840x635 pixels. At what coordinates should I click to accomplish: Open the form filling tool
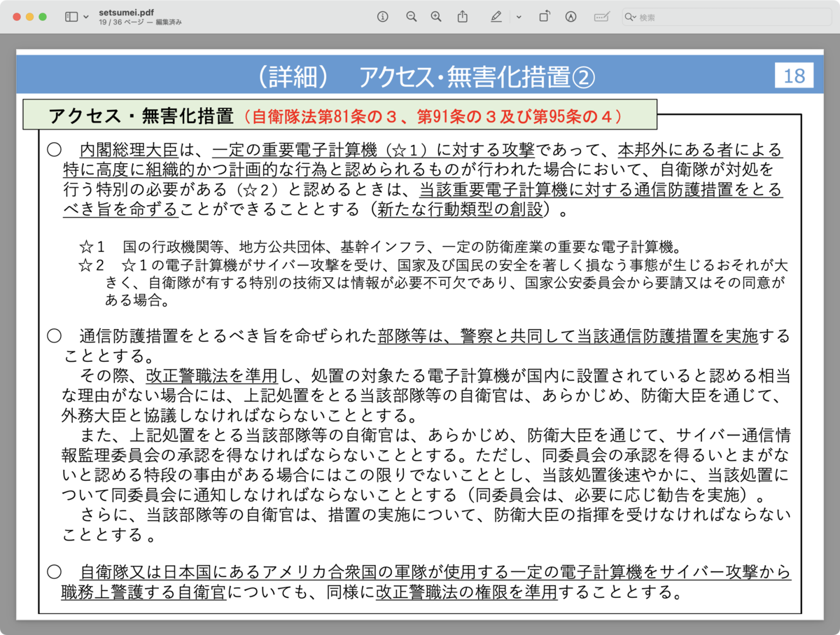click(601, 17)
